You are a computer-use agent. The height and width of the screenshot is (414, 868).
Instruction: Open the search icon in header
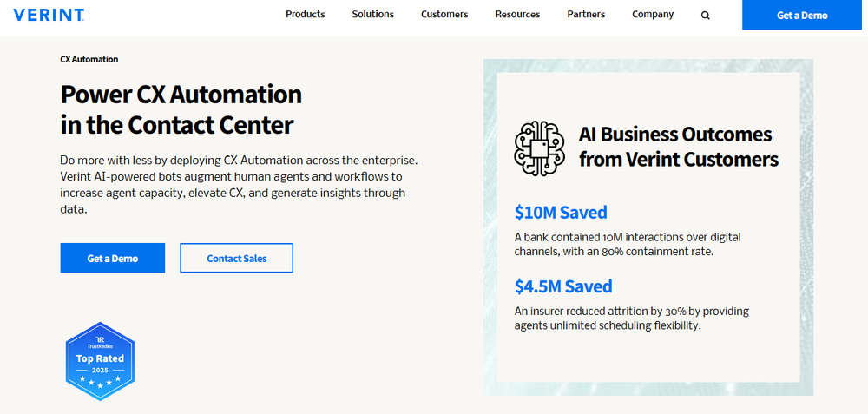pos(705,16)
